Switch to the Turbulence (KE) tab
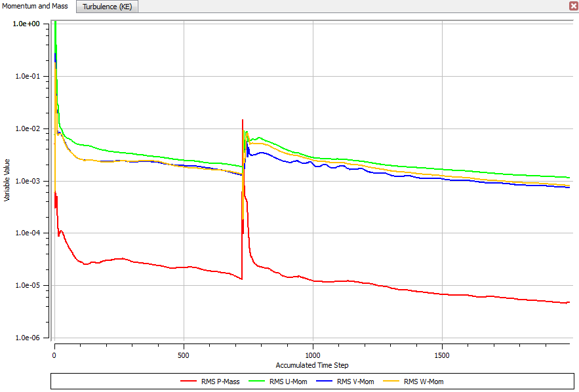Image resolution: width=579 pixels, height=392 pixels. tap(107, 7)
